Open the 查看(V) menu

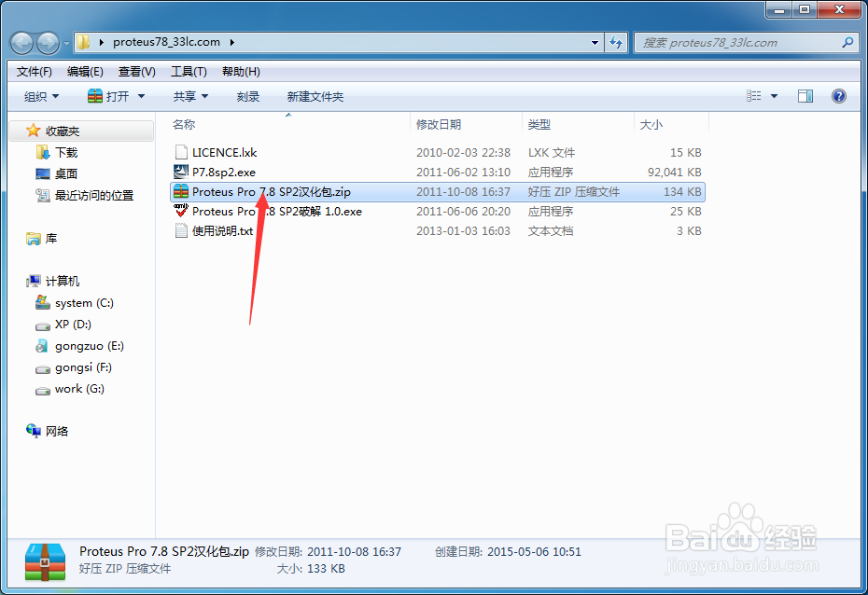136,71
